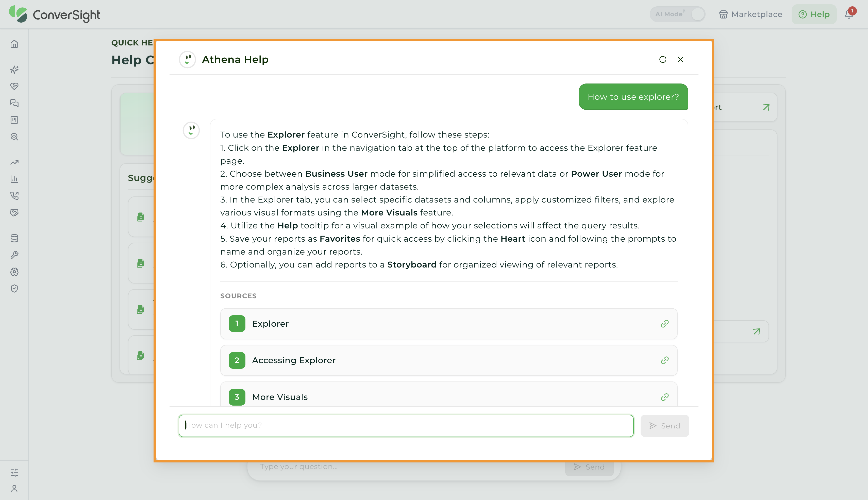Open the wrench tools icon in sidebar
The image size is (868, 500).
[x=14, y=255]
